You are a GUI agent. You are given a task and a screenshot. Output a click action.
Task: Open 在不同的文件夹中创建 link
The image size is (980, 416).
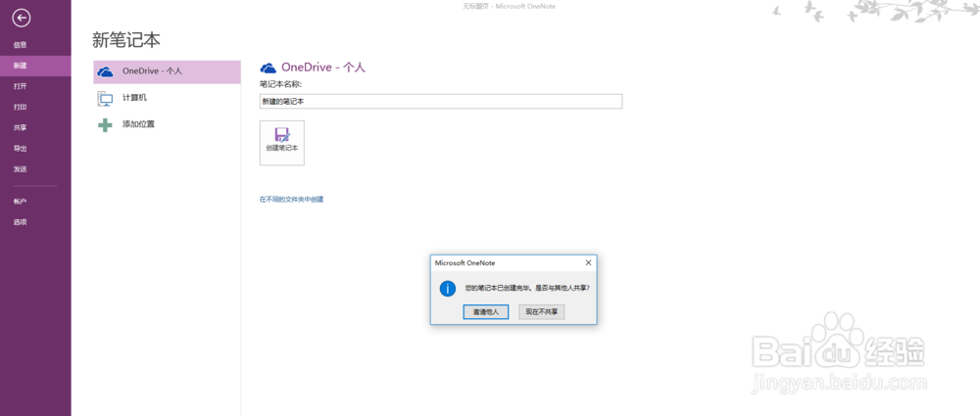(x=291, y=200)
